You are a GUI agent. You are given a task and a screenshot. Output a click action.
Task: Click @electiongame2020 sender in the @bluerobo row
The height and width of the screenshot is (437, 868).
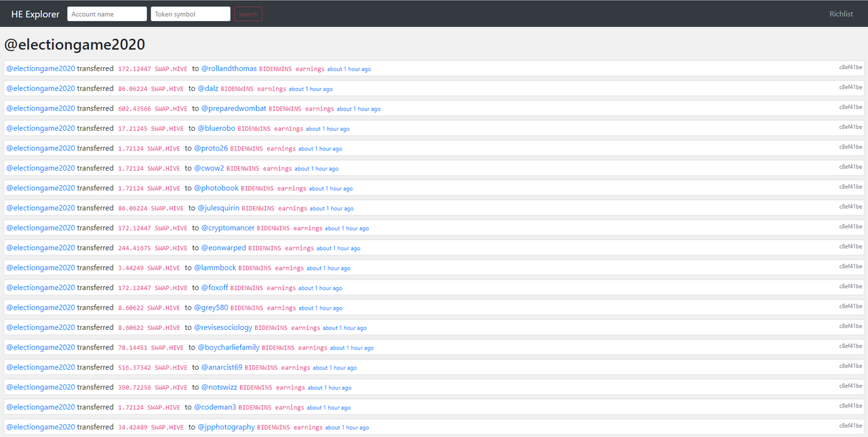point(41,128)
